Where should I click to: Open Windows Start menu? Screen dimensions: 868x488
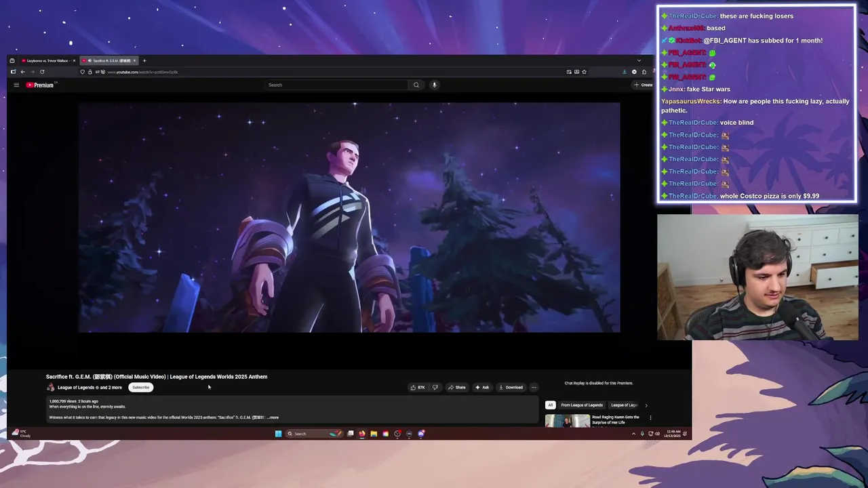[x=278, y=434]
